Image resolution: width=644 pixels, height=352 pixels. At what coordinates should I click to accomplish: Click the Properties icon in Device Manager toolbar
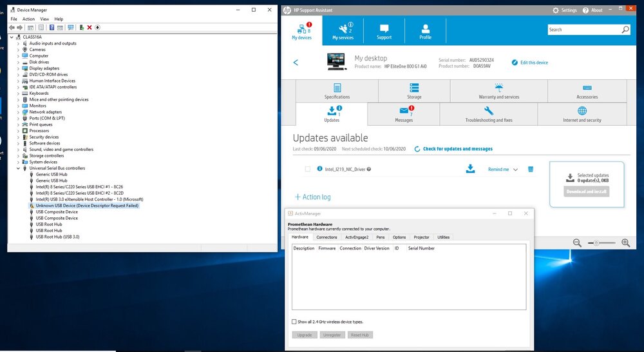[41, 28]
